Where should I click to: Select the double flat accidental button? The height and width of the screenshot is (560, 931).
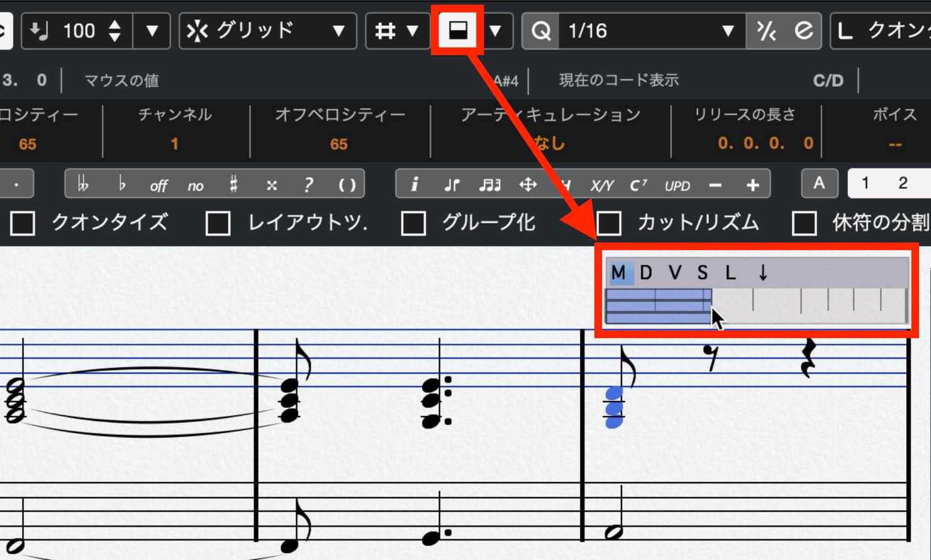(83, 185)
